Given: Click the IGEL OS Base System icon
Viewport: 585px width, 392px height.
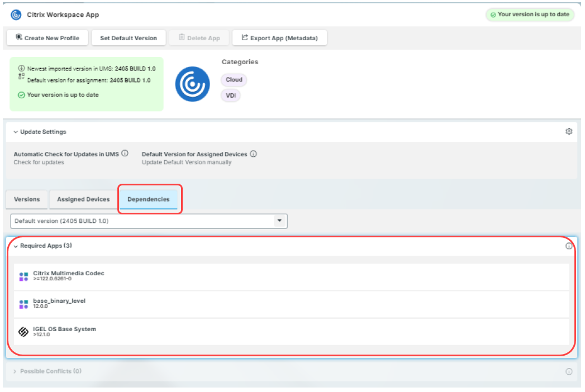Looking at the screenshot, I should pyautogui.click(x=23, y=332).
